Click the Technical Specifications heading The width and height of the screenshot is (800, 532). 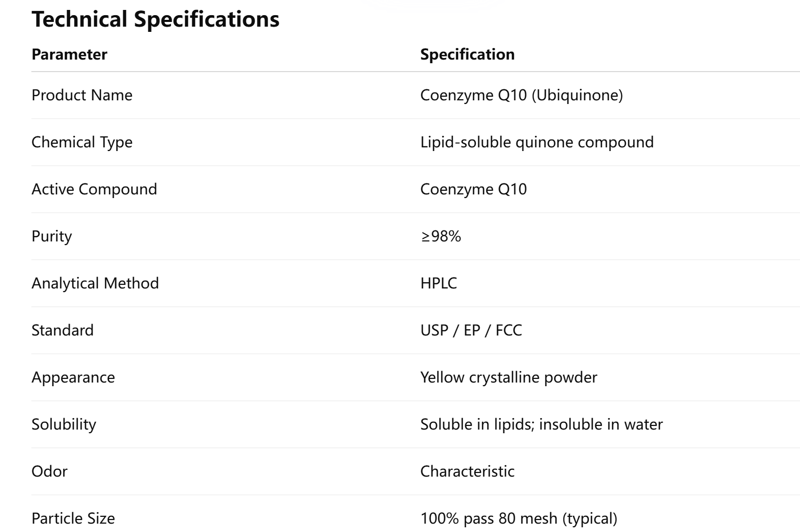155,19
